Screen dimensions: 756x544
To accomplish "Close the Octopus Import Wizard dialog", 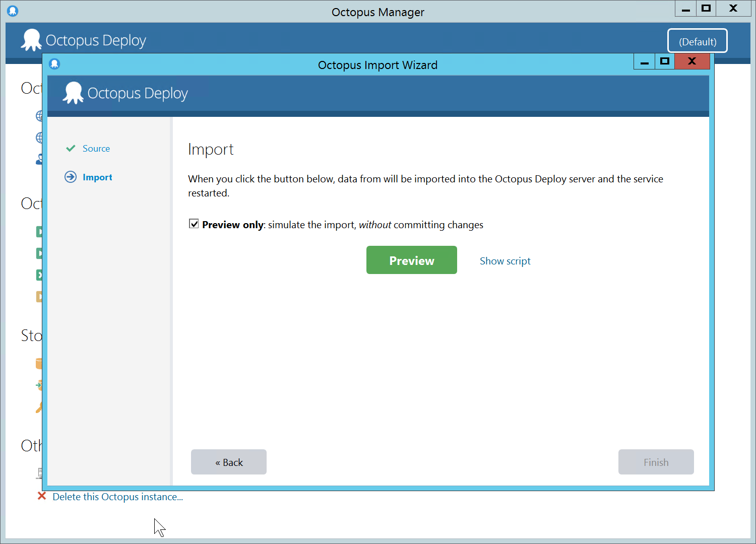I will click(691, 61).
